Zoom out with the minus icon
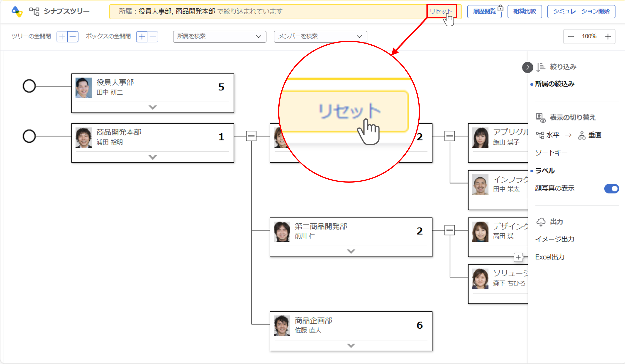Viewport: 625px width, 364px height. click(x=571, y=37)
